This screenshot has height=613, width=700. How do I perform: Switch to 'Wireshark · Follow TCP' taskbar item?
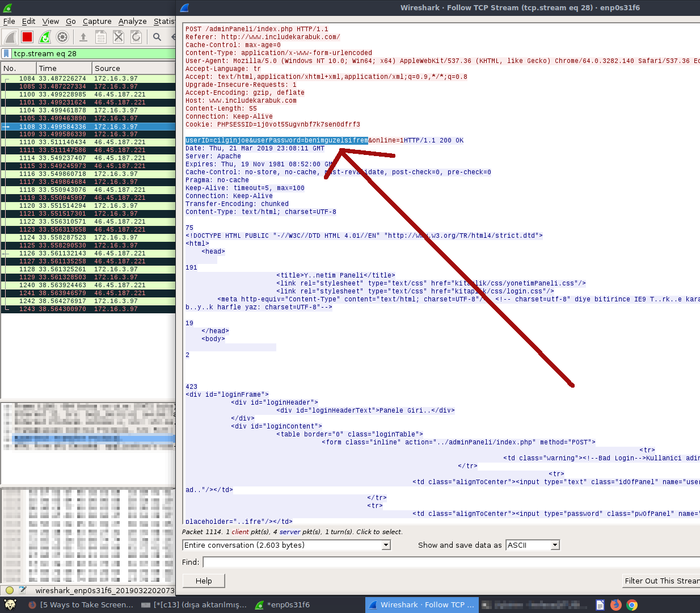[x=421, y=604]
